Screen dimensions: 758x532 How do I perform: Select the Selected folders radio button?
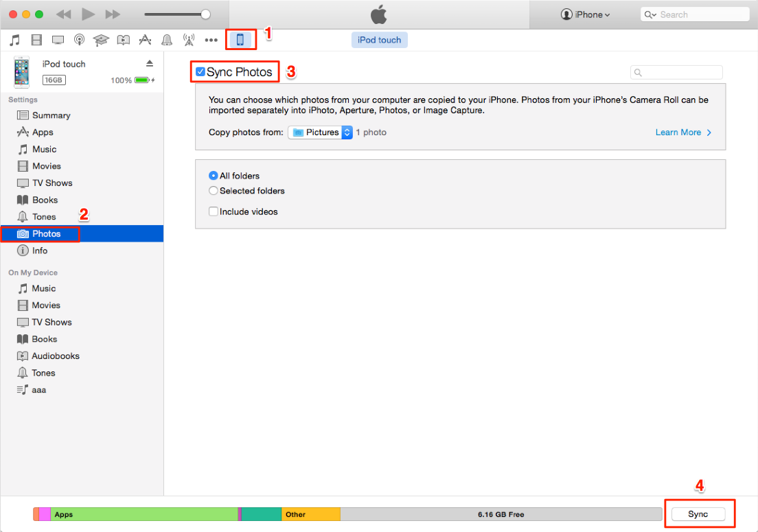point(213,190)
